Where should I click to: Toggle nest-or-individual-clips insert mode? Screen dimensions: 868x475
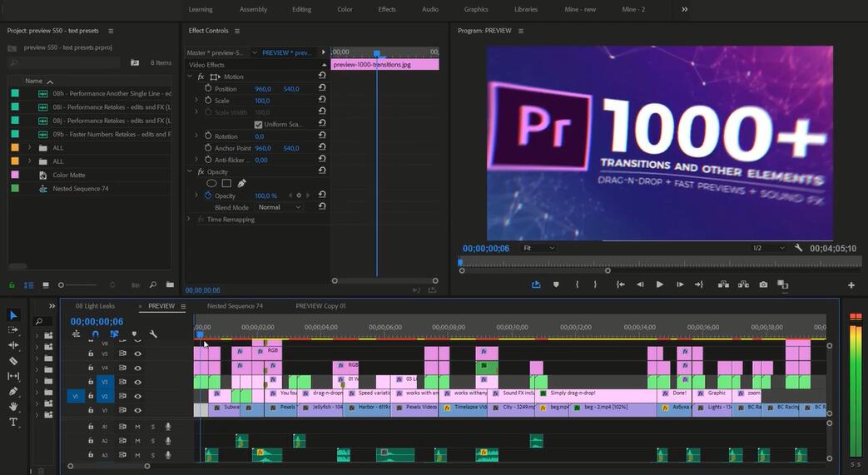click(x=76, y=334)
